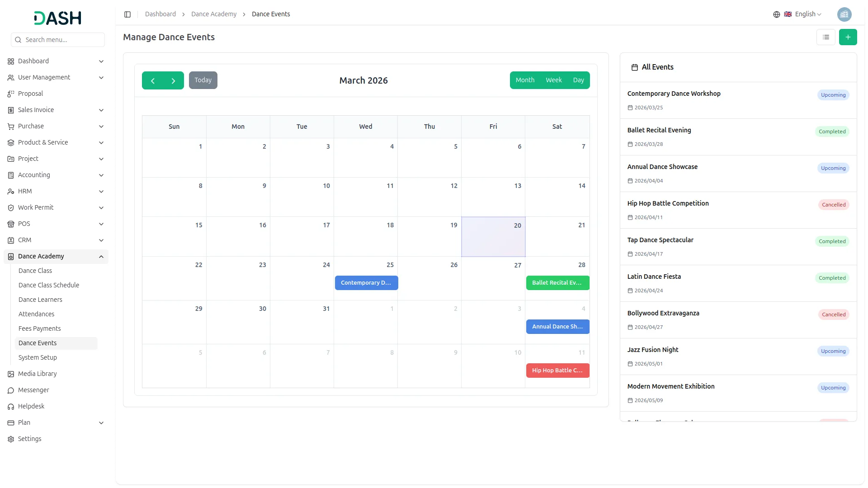
Task: Open Dance Class Schedule submenu item
Action: pos(49,285)
